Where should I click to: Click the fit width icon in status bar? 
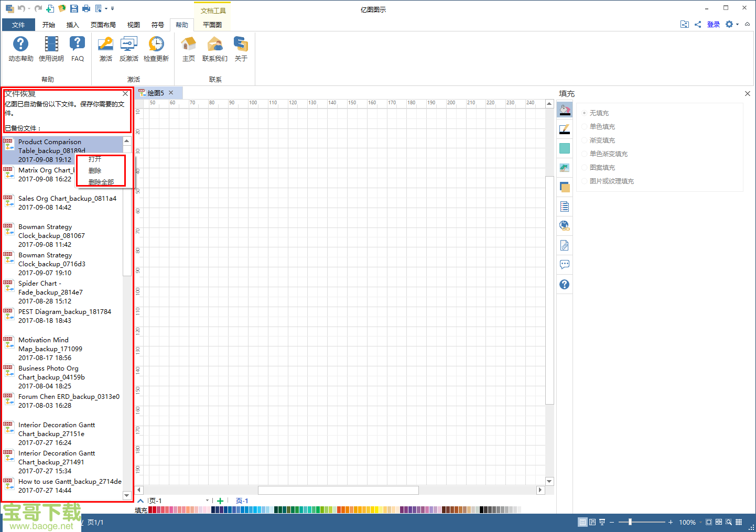tap(719, 522)
